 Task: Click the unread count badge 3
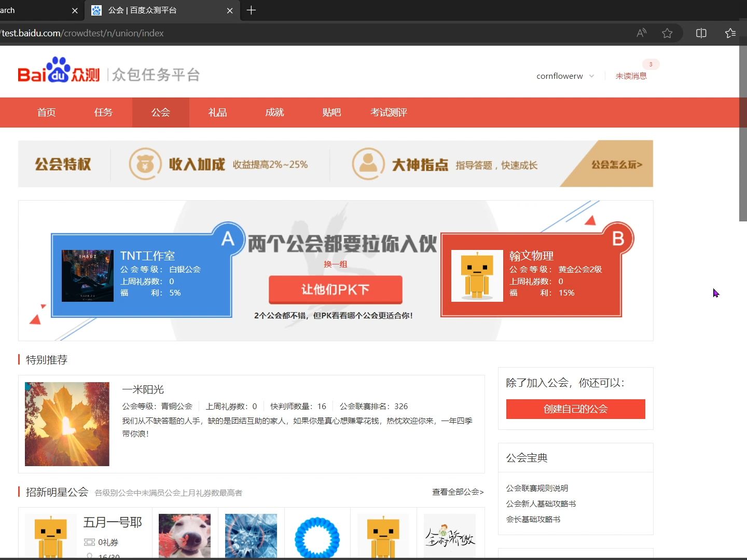coord(651,64)
